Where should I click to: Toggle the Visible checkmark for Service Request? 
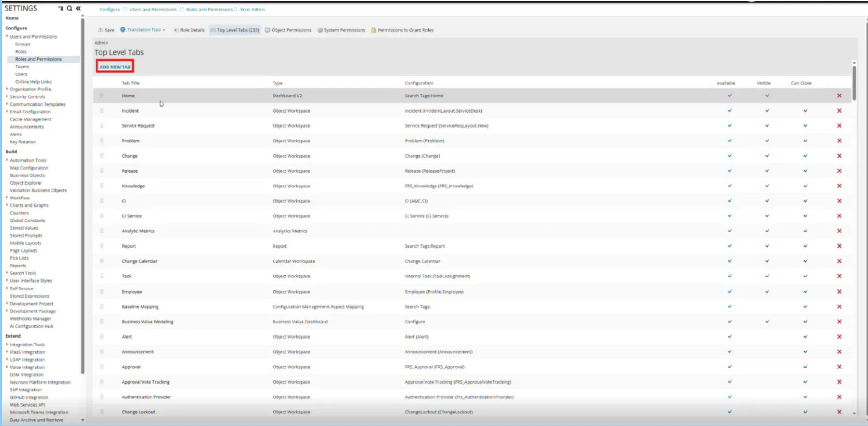[x=767, y=126]
